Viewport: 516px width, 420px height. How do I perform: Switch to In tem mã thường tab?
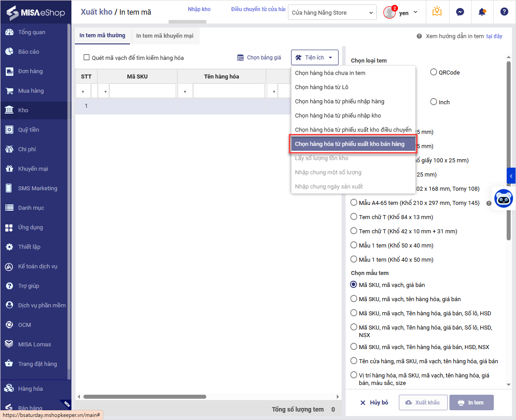[x=102, y=35]
